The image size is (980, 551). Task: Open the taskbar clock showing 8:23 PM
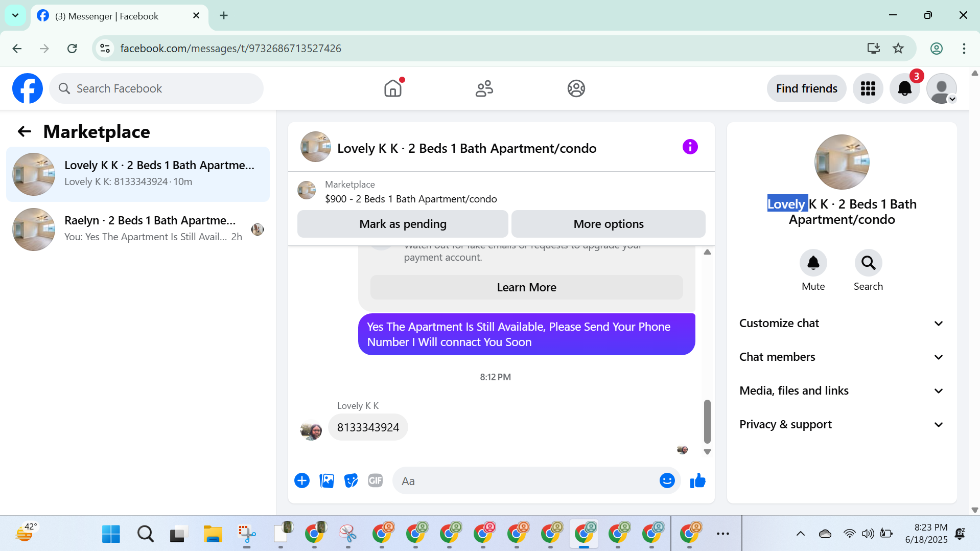point(926,534)
